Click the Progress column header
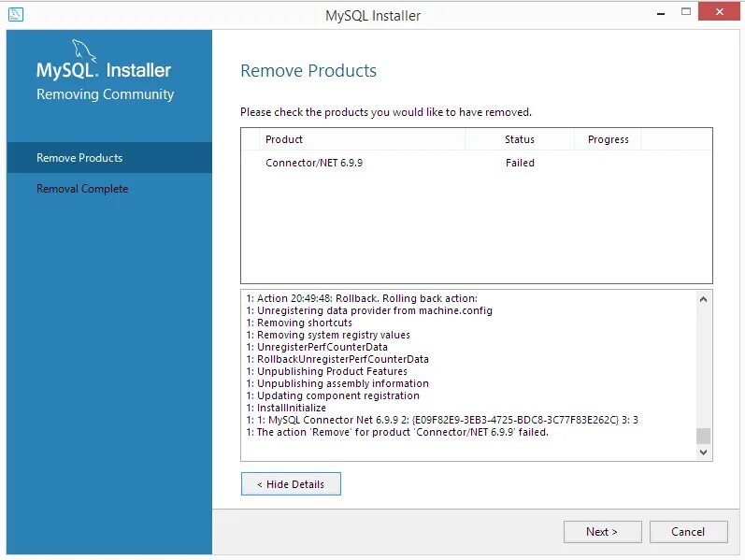This screenshot has height=560, width=745. (x=609, y=139)
